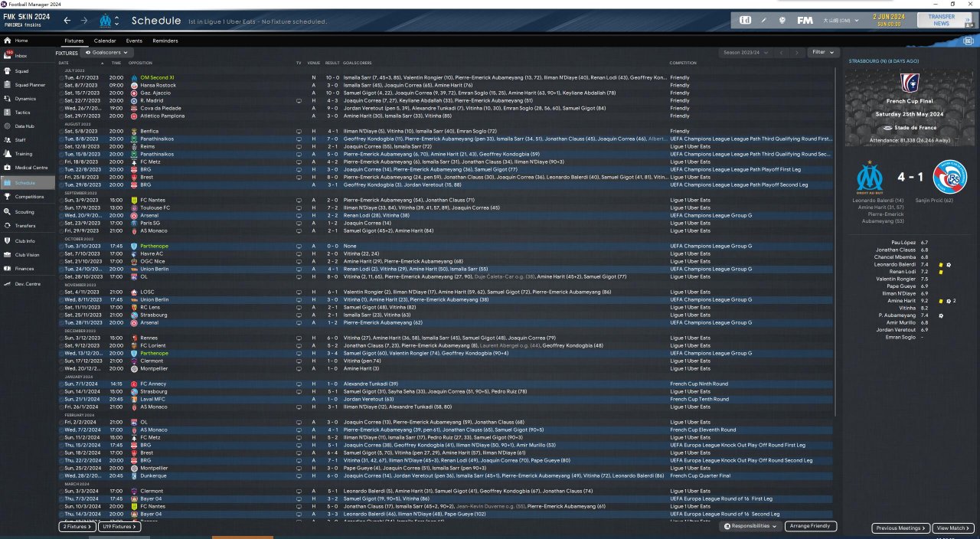Open the Club Vision screen
The image size is (980, 539).
[x=27, y=255]
